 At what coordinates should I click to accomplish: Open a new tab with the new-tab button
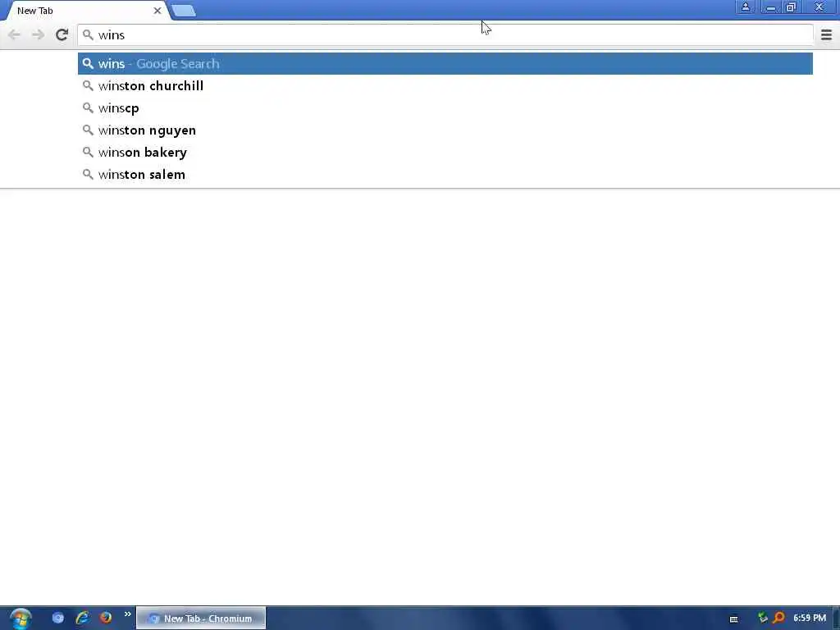tap(185, 11)
